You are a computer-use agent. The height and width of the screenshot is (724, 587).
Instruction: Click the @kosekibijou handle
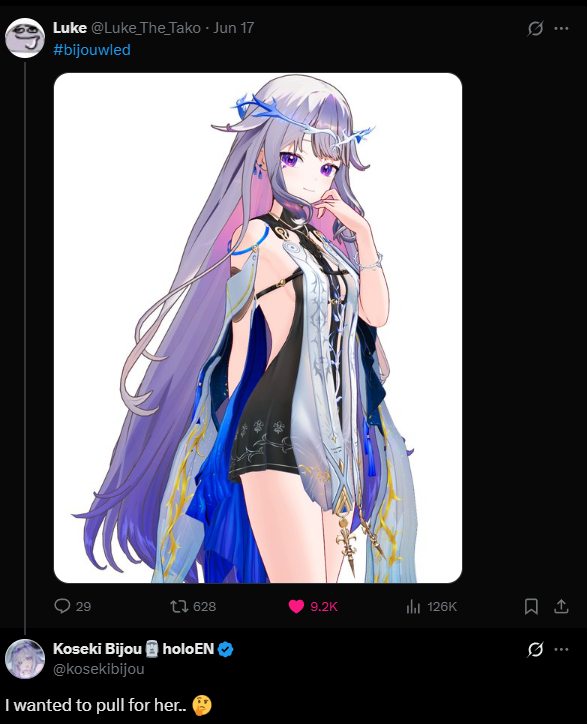(x=99, y=669)
